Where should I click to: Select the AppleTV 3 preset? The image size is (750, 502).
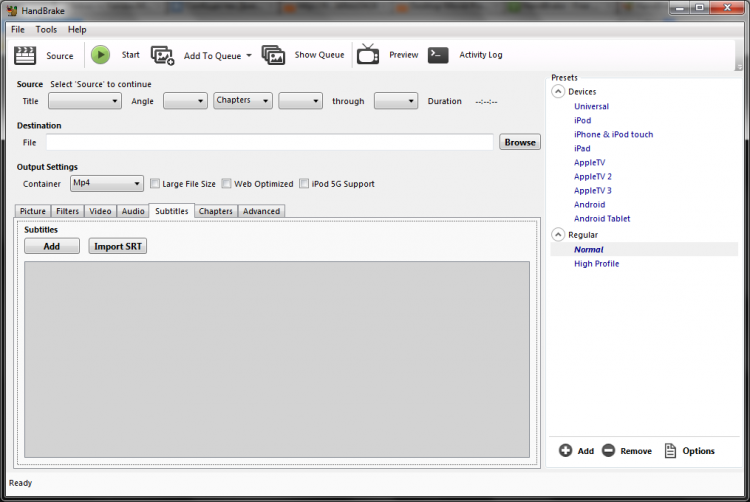click(593, 190)
